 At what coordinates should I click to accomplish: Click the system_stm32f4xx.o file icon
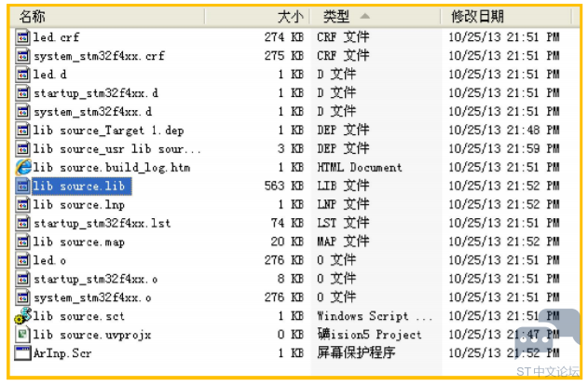tap(22, 297)
